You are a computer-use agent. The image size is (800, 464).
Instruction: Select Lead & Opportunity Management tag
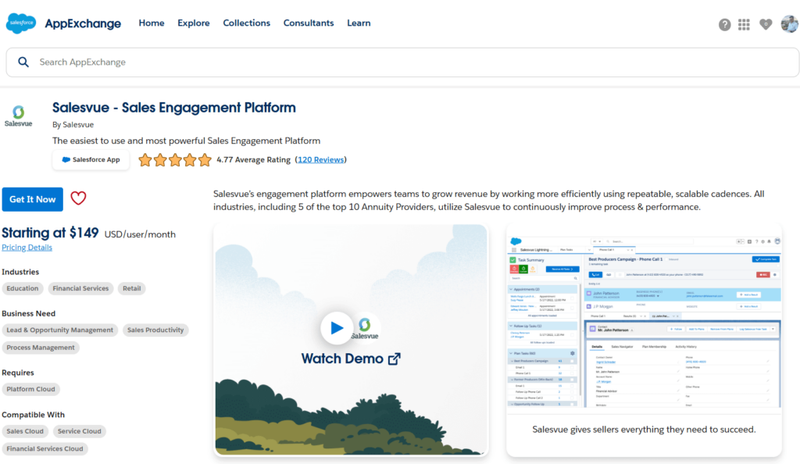[60, 330]
